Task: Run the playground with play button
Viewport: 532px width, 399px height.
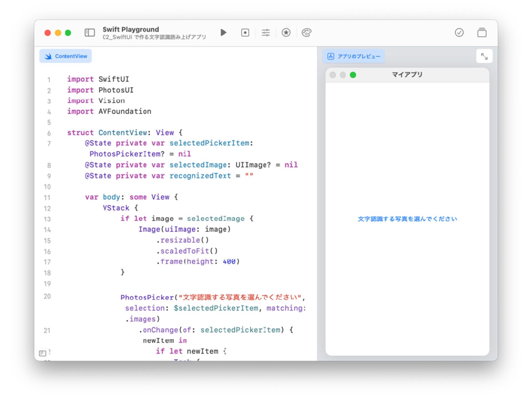Action: (x=223, y=33)
